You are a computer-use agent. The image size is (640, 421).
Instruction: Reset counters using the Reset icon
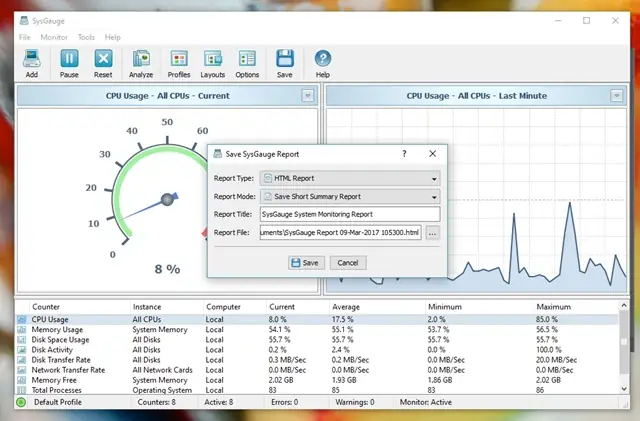(103, 59)
